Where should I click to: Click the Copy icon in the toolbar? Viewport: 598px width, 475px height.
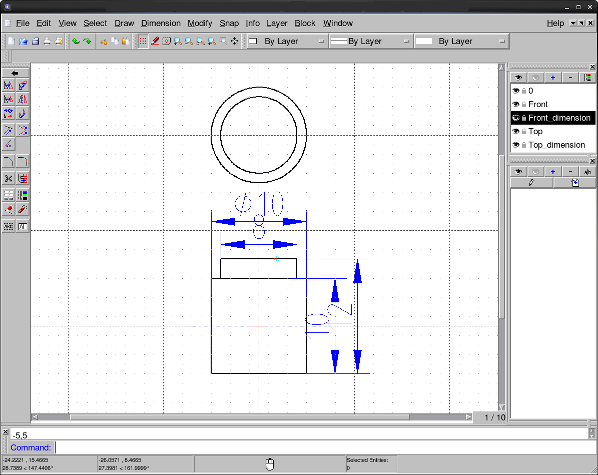tap(114, 41)
